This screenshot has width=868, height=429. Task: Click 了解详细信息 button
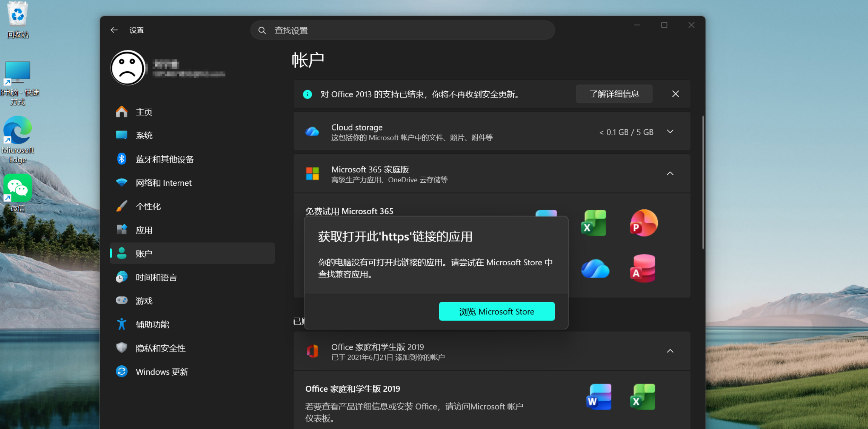click(614, 94)
